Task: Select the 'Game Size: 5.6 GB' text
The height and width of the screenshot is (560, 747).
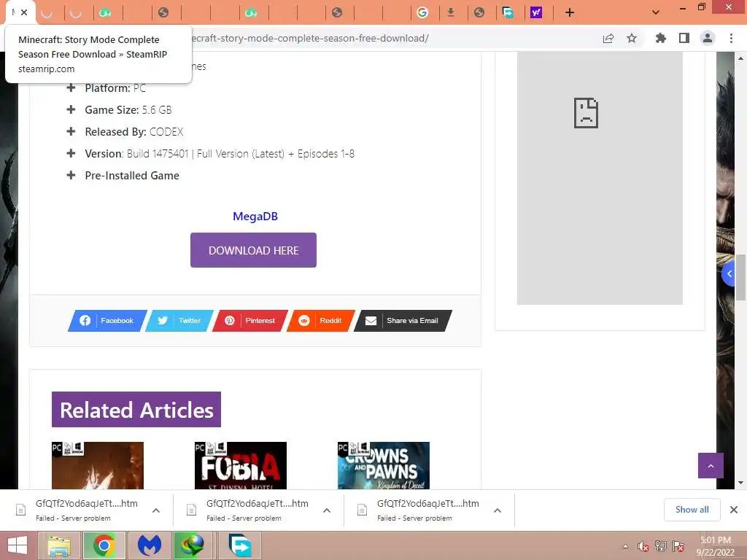Action: tap(128, 110)
